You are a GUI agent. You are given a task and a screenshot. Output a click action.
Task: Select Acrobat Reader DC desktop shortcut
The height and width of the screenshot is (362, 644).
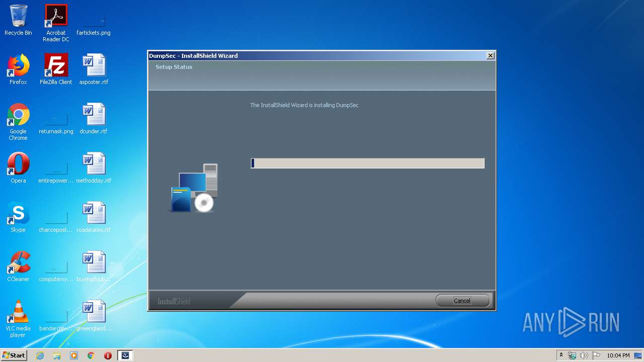(x=56, y=24)
